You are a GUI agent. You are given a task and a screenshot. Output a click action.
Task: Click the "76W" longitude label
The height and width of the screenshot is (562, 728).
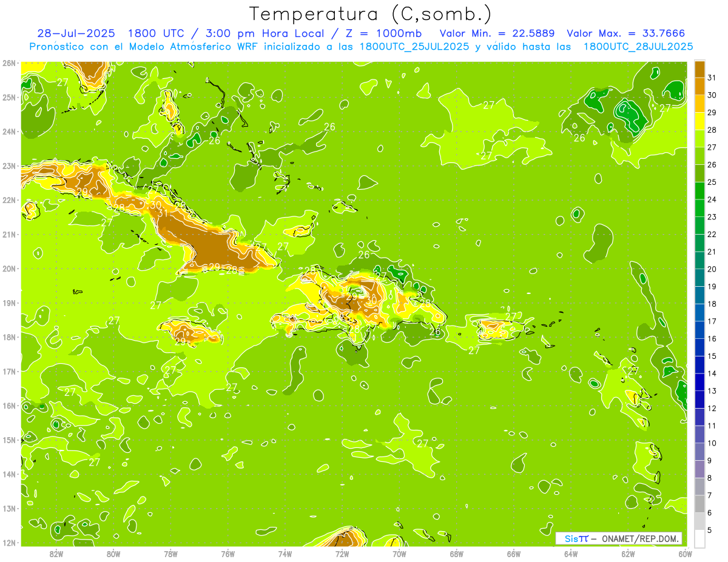tap(228, 554)
